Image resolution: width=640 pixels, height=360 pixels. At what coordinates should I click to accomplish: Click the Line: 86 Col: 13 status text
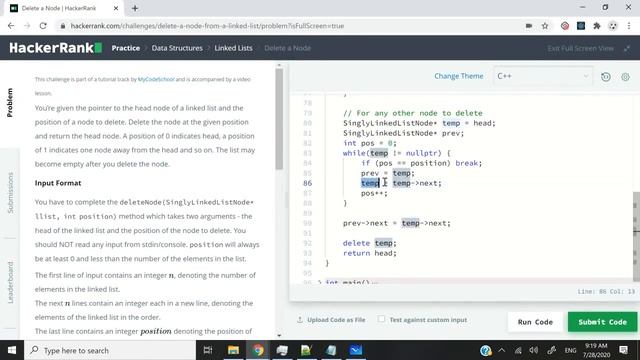click(606, 291)
